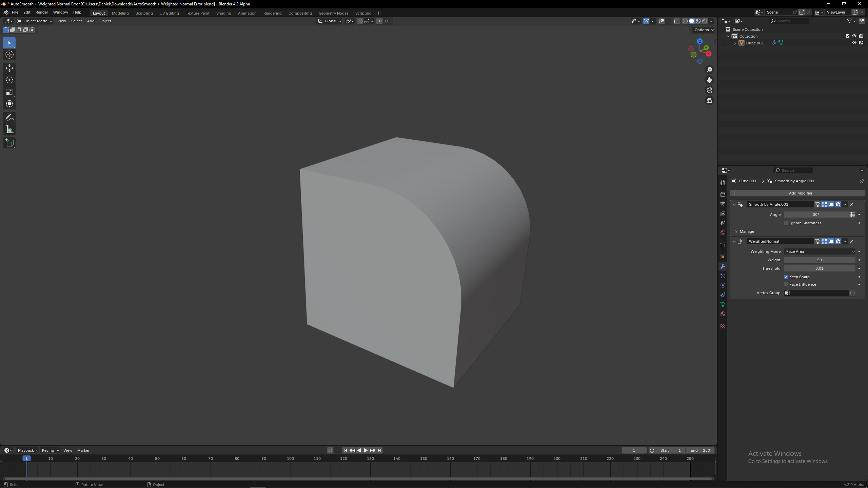
Task: Open the Material properties tab
Action: 723,314
